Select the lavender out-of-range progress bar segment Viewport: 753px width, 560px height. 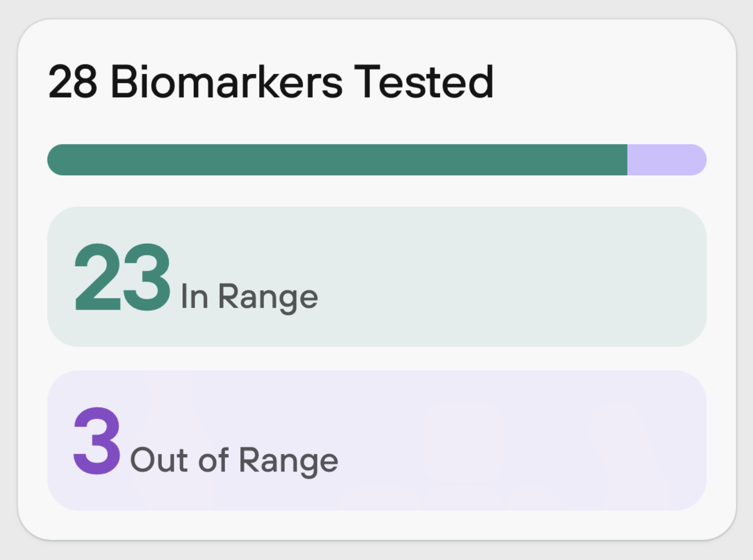point(667,160)
